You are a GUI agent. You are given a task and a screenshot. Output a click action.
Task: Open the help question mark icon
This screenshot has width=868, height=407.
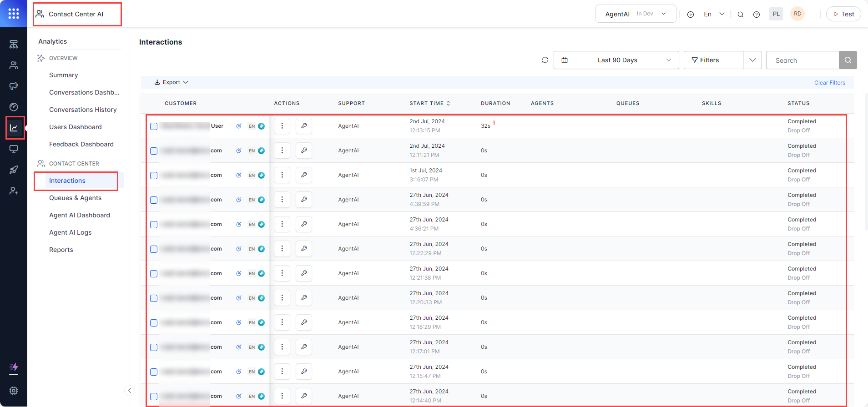tap(756, 15)
